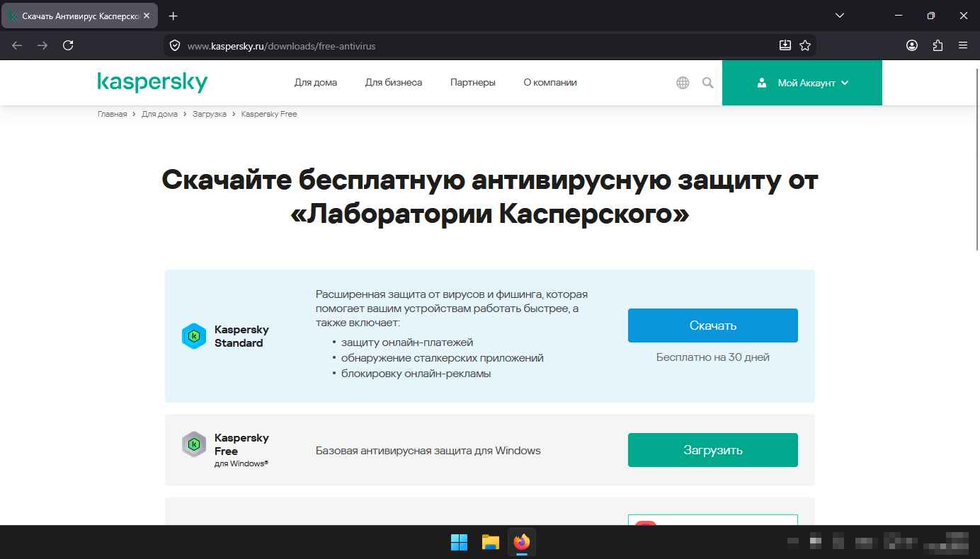Click the blue Скачать button
The height and width of the screenshot is (559, 980).
pos(713,325)
